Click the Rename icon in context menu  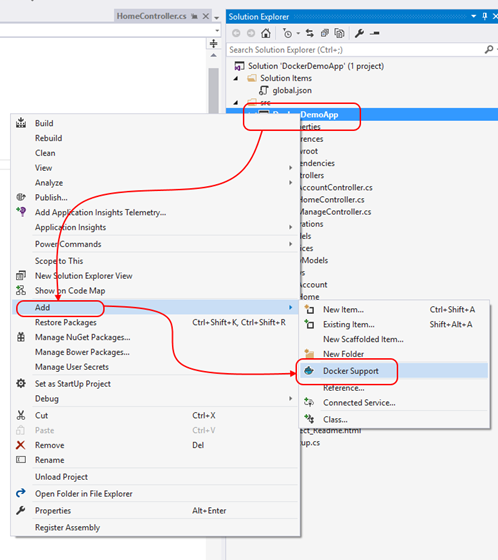coord(21,460)
